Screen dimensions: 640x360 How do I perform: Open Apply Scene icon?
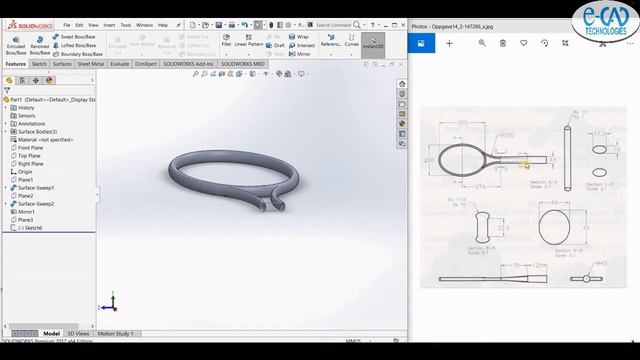click(x=288, y=74)
